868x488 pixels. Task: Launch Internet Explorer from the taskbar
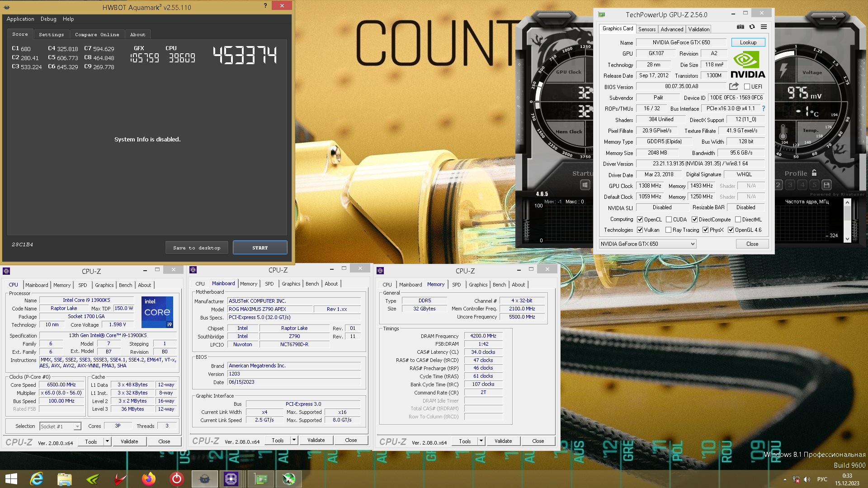(37, 479)
